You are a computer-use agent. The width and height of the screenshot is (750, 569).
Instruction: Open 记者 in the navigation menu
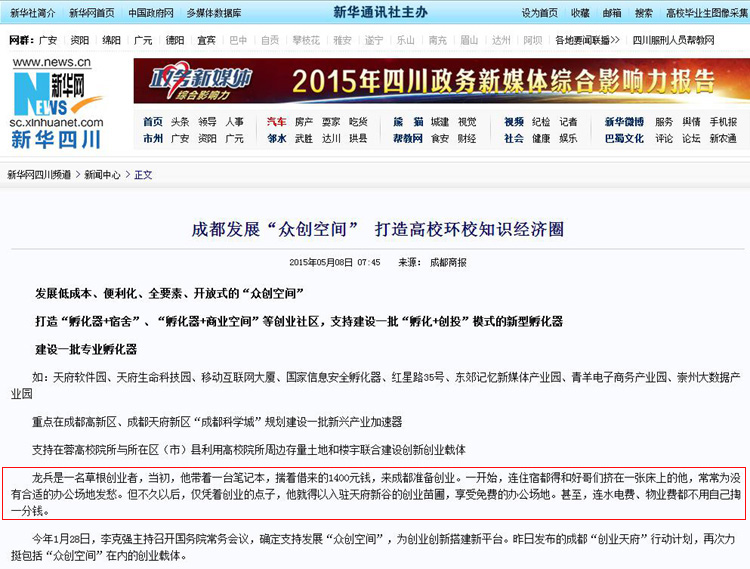point(568,122)
